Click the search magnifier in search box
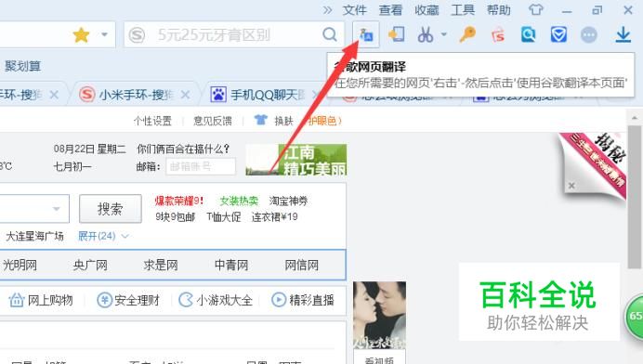 [330, 34]
